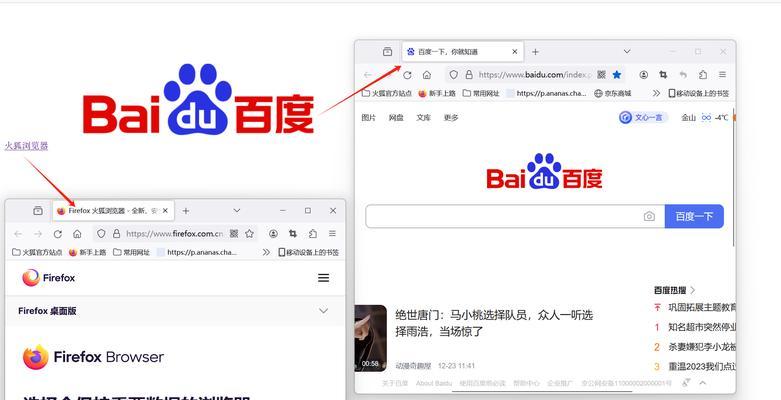Show more bookmarks chevron in the Baidu window
The image size is (781, 400).
[656, 93]
